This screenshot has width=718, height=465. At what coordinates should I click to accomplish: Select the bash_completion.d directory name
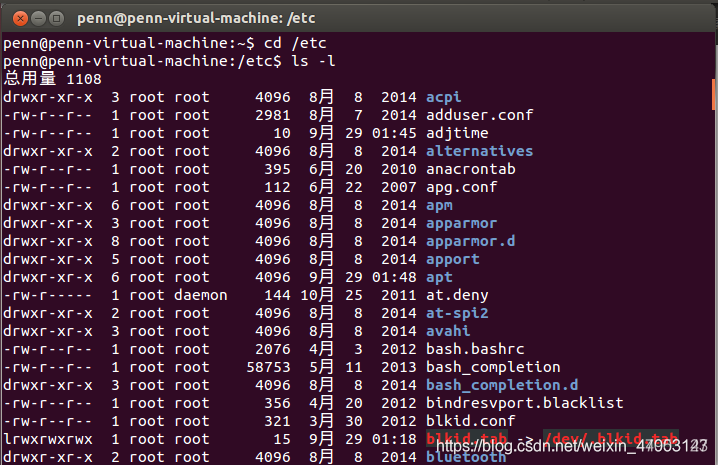[x=502, y=385]
